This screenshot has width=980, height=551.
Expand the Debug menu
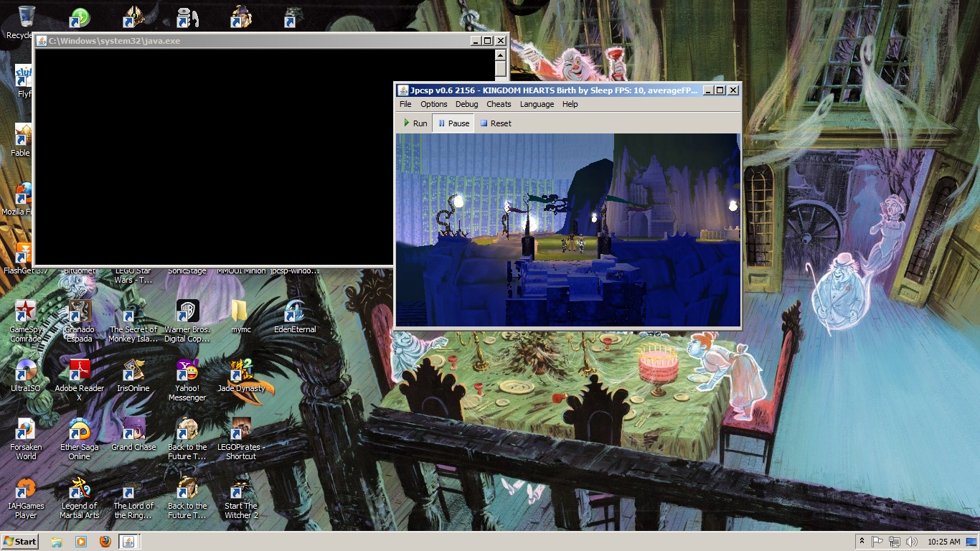pyautogui.click(x=466, y=104)
